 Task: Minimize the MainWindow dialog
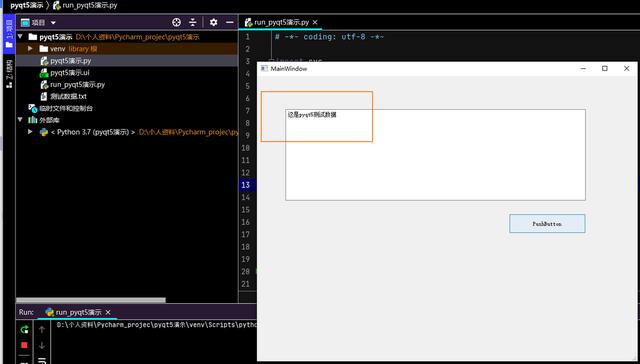[583, 69]
